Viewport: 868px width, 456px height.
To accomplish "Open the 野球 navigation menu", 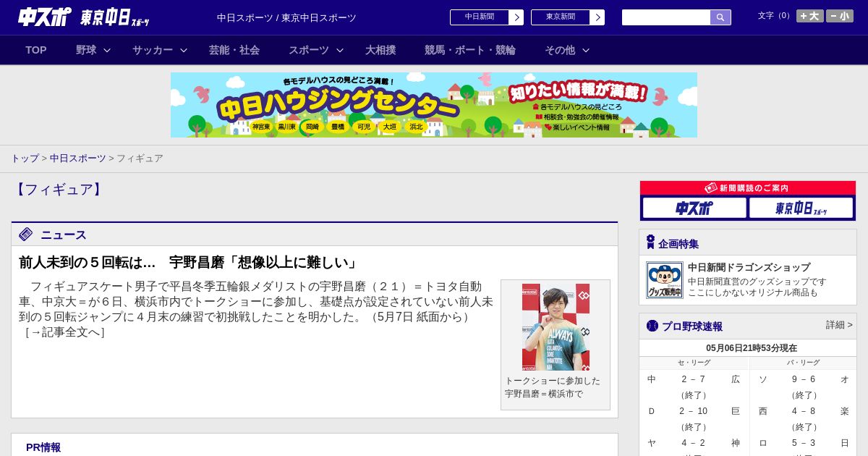I will pos(86,50).
